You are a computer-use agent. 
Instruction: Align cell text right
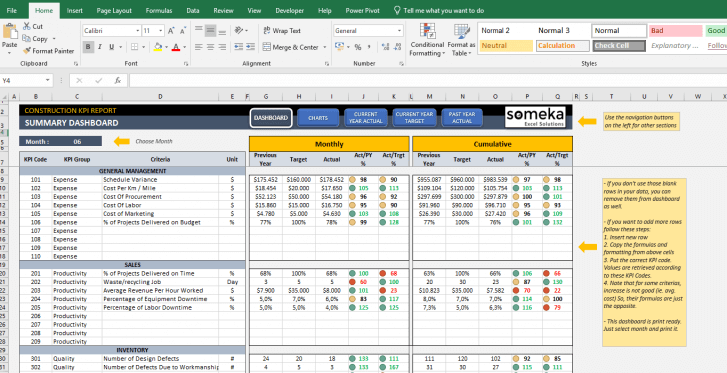click(x=222, y=47)
